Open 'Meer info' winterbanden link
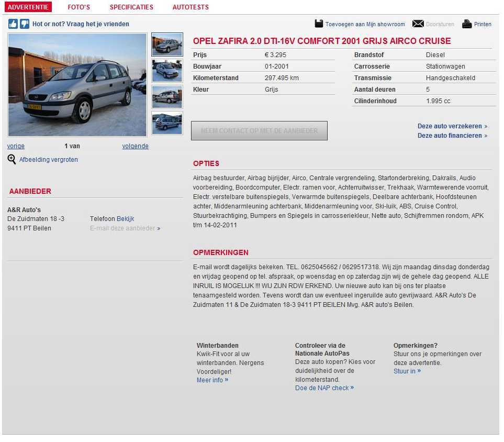Screen dimensions: 504x442 (212, 380)
